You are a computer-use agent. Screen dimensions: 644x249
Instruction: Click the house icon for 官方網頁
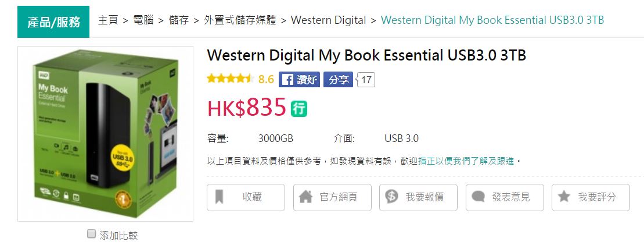[x=305, y=197]
